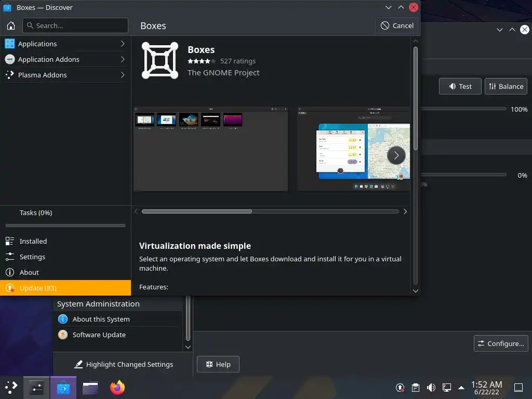
Task: Expand Application Addons chevron
Action: [123, 59]
